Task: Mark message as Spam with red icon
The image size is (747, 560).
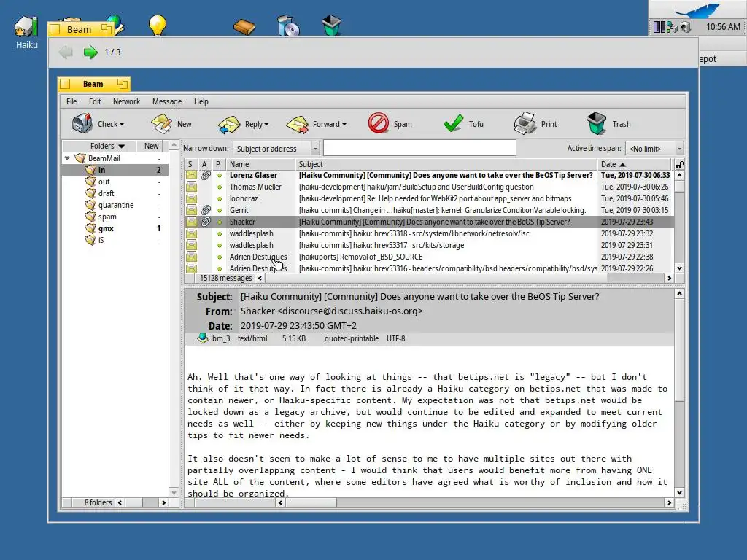Action: [379, 122]
